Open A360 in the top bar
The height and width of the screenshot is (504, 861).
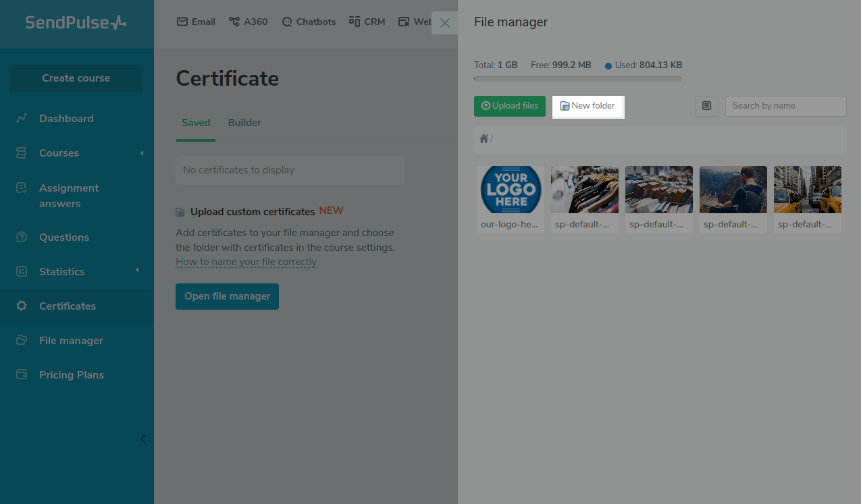248,22
